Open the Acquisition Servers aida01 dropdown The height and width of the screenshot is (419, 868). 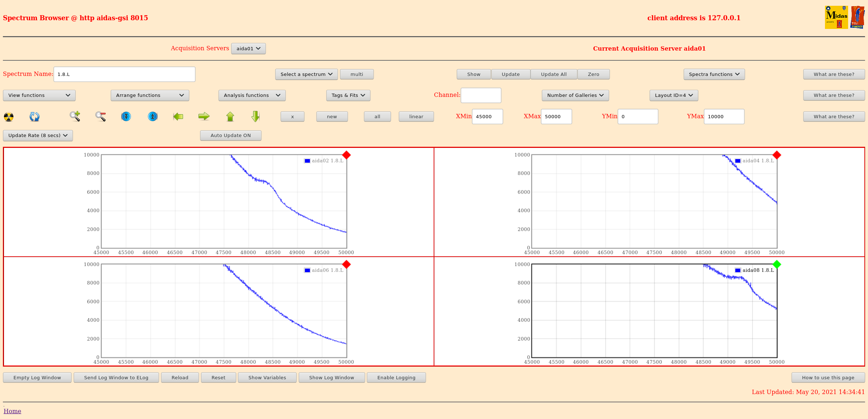248,49
